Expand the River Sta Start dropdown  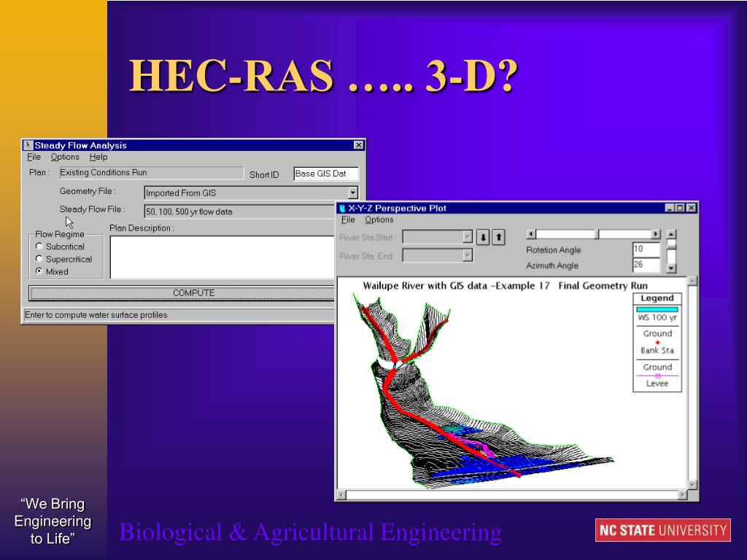(x=468, y=237)
